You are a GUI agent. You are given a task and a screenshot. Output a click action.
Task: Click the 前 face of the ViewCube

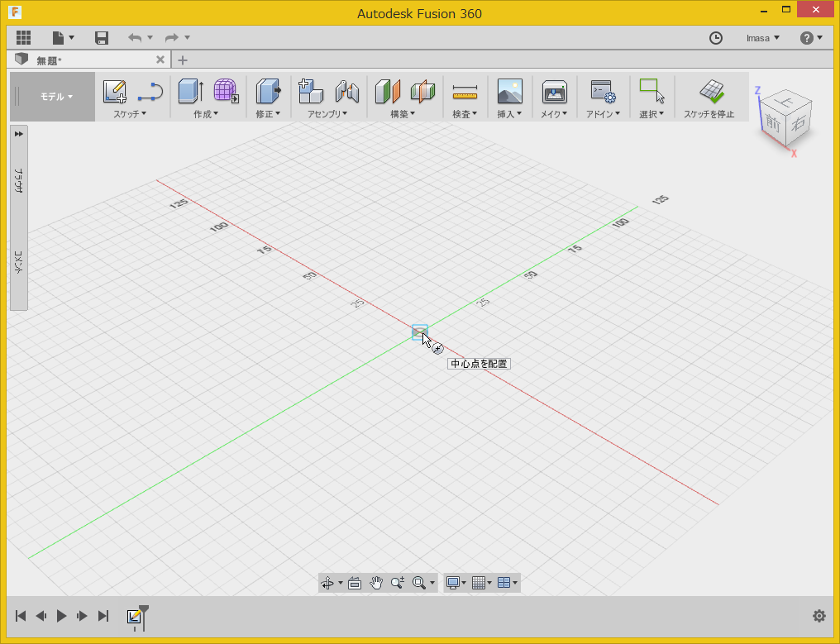tap(773, 123)
